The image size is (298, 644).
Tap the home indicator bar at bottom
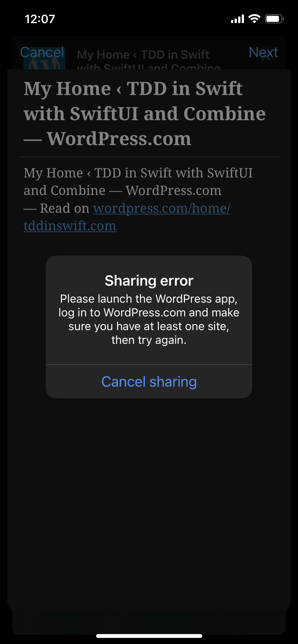(149, 636)
